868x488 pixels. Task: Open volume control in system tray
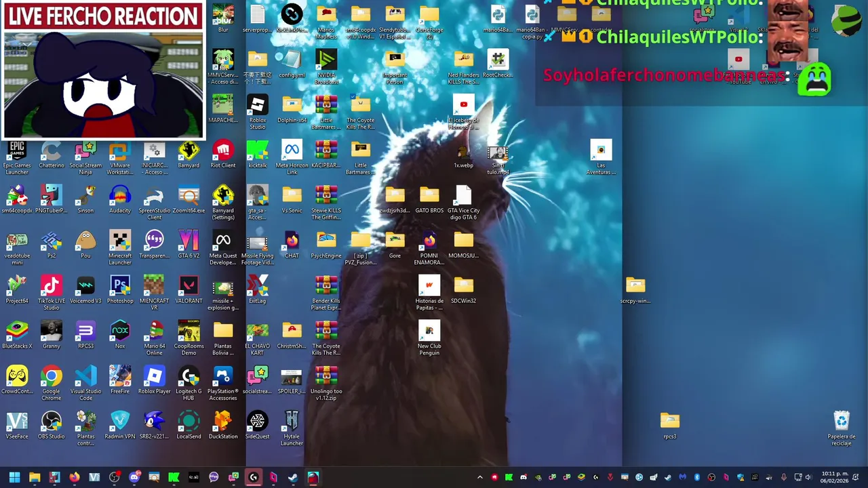(808, 477)
